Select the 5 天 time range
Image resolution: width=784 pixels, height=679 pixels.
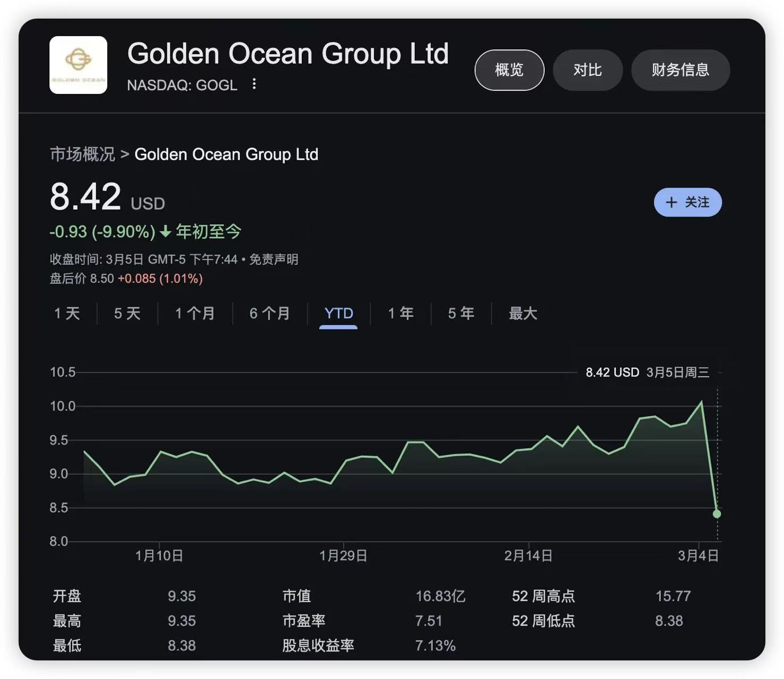point(127,314)
